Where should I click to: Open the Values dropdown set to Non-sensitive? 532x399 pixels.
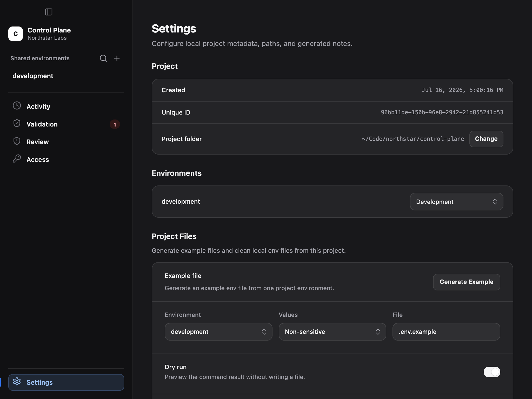(x=332, y=332)
